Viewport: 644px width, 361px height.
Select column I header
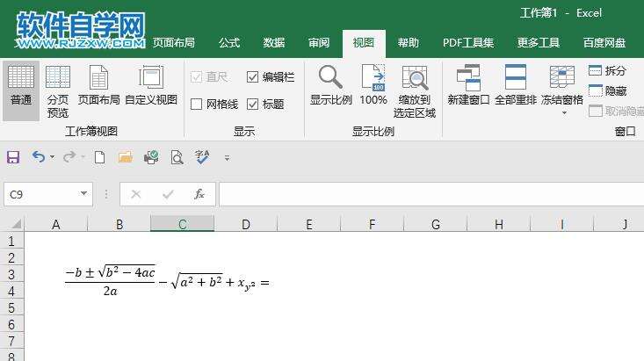pos(562,224)
